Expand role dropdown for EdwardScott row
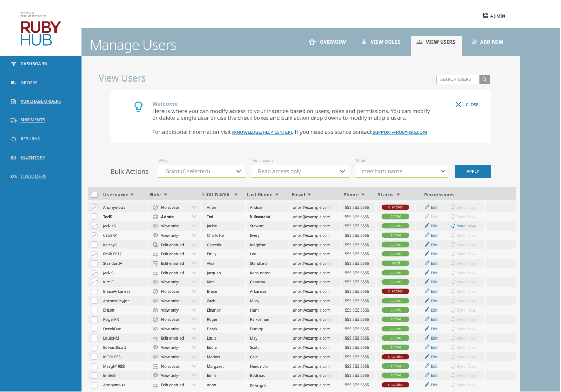Image resolution: width=561 pixels, height=392 pixels. [x=194, y=347]
